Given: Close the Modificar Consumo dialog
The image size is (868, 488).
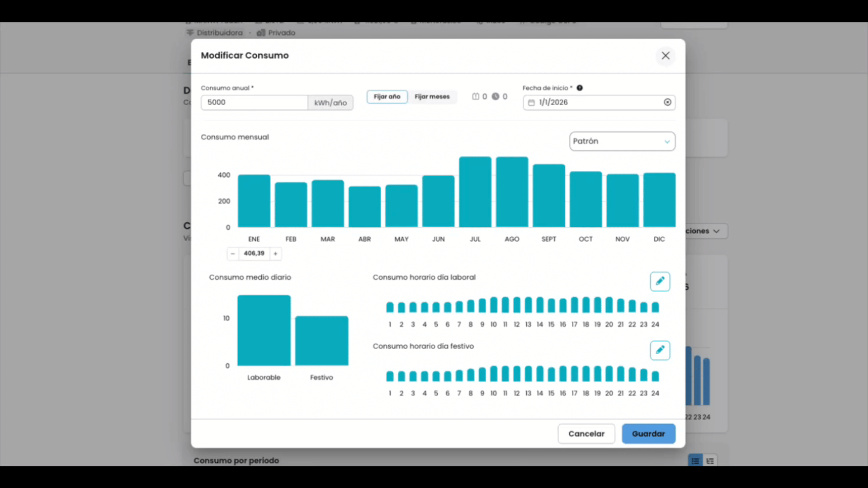Looking at the screenshot, I should (x=665, y=56).
